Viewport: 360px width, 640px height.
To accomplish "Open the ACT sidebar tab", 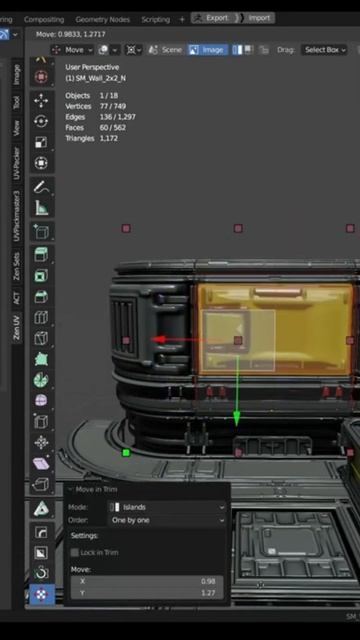I will point(16,298).
